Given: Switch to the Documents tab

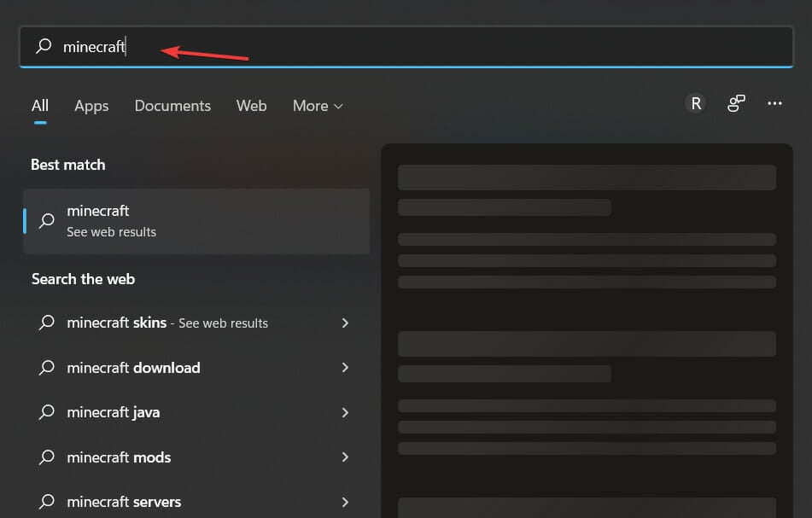Looking at the screenshot, I should click(x=172, y=106).
